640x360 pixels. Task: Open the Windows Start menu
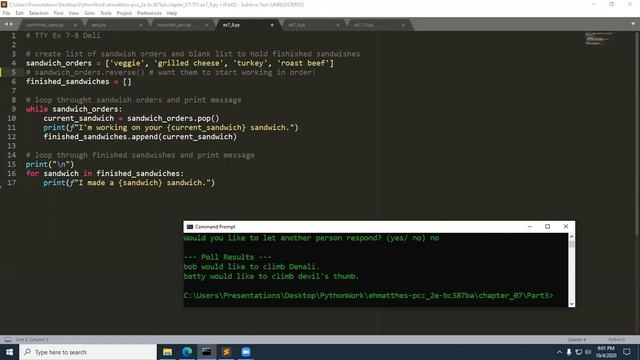point(9,352)
